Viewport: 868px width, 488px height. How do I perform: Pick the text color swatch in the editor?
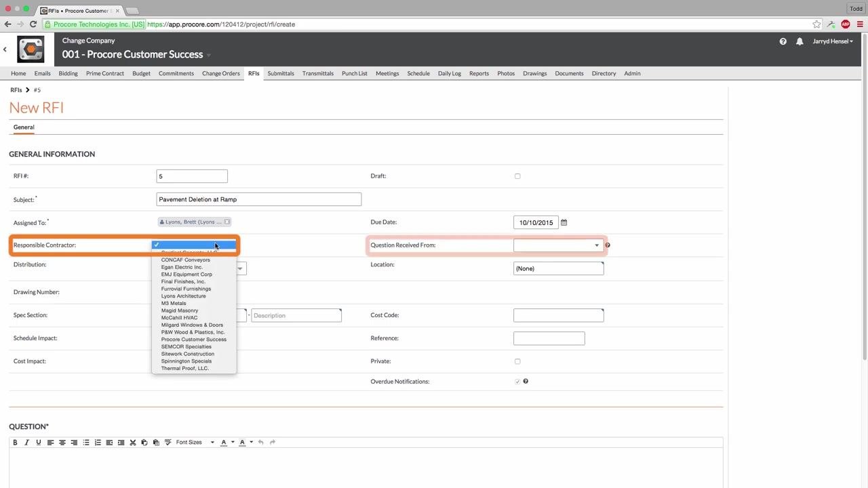tap(224, 443)
